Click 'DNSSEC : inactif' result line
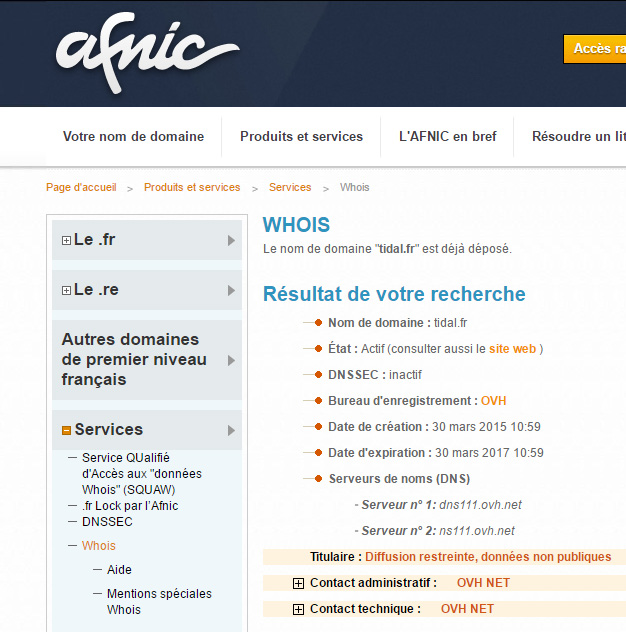 pyautogui.click(x=375, y=375)
